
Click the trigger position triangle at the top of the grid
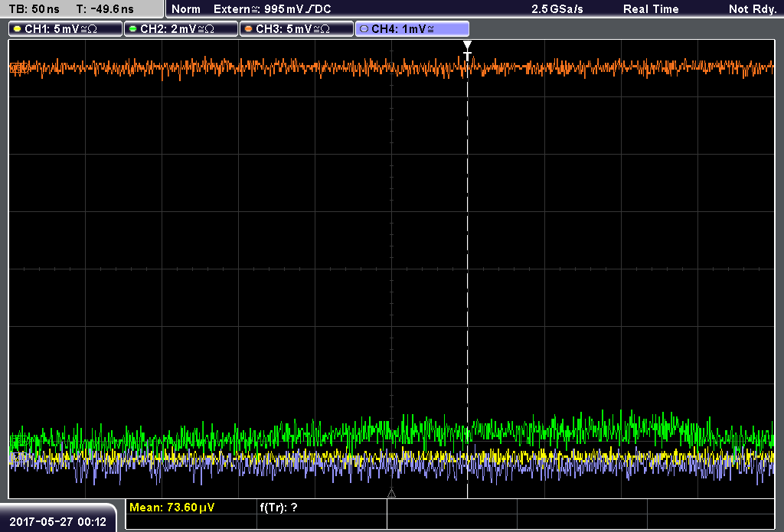pos(467,45)
